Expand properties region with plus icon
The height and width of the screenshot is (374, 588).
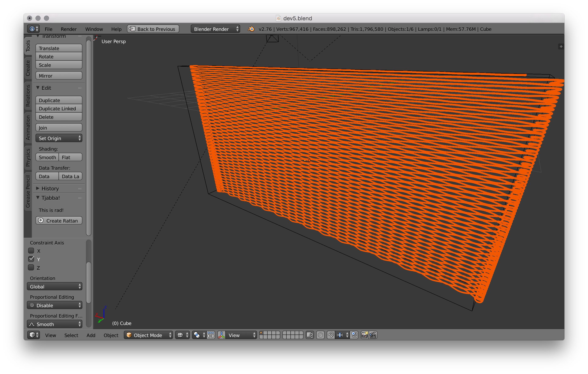(x=561, y=46)
